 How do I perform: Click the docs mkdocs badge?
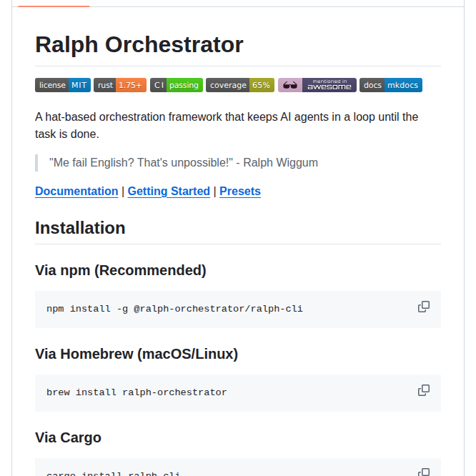point(391,85)
